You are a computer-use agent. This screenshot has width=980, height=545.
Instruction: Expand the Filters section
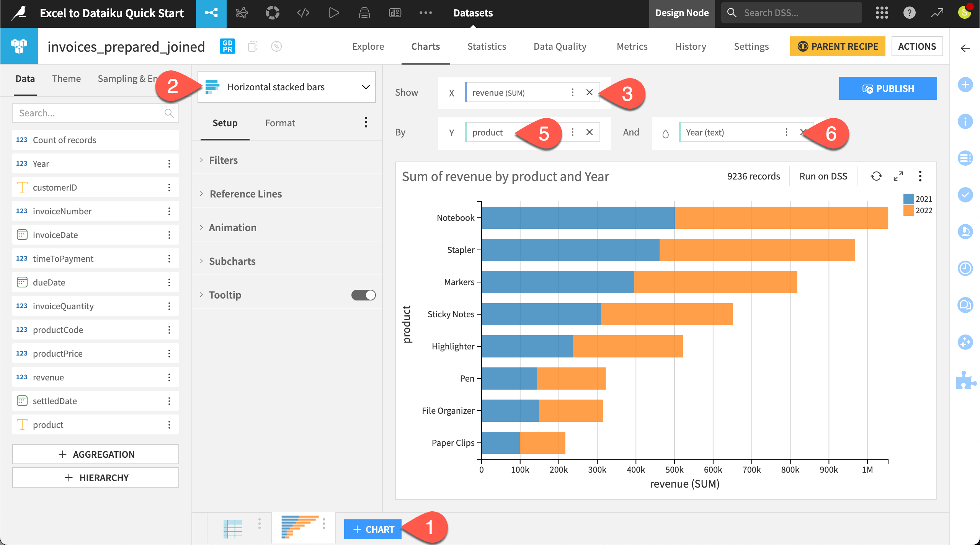pyautogui.click(x=224, y=160)
